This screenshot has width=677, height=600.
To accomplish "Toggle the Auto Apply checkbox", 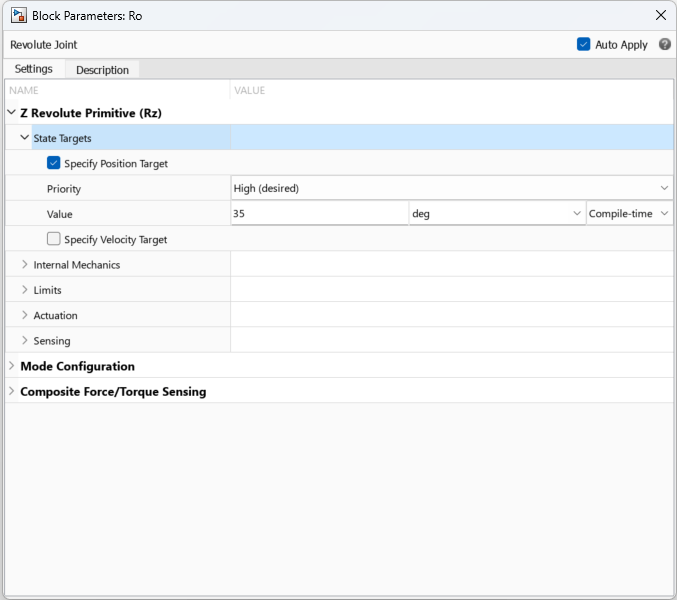I will coord(584,44).
